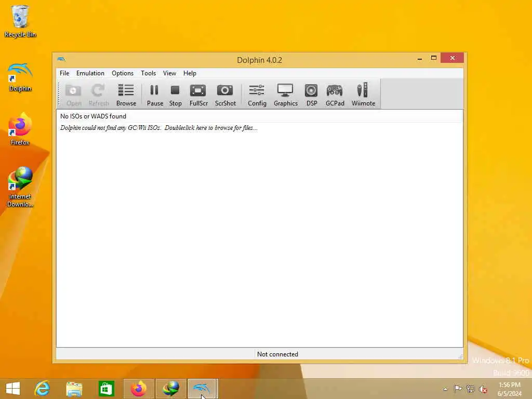Image resolution: width=532 pixels, height=399 pixels.
Task: Open GCPad controller settings
Action: click(335, 95)
